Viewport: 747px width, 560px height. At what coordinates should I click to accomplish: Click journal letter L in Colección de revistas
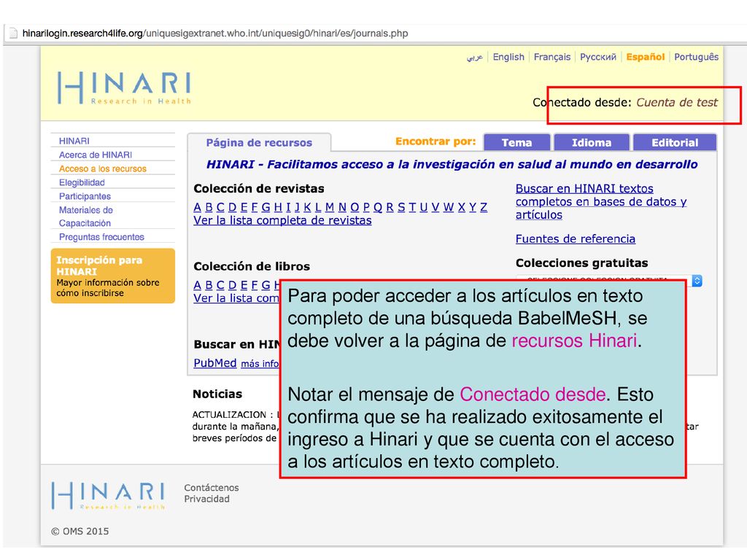(x=318, y=207)
